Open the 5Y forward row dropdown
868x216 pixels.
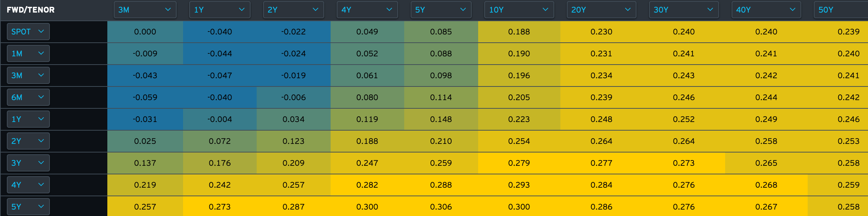[x=28, y=207]
